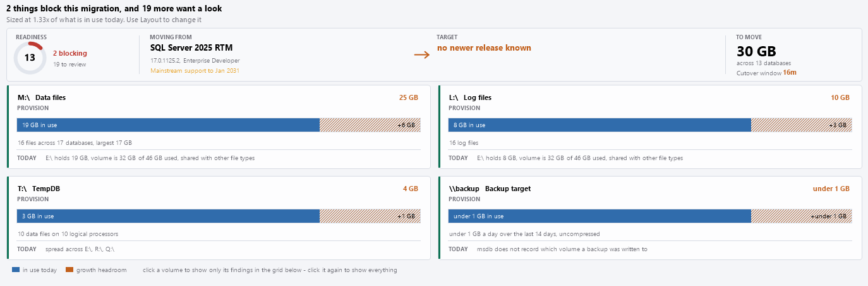
Task: Click the '+under 1 GB' headroom segment
Action: [802, 216]
